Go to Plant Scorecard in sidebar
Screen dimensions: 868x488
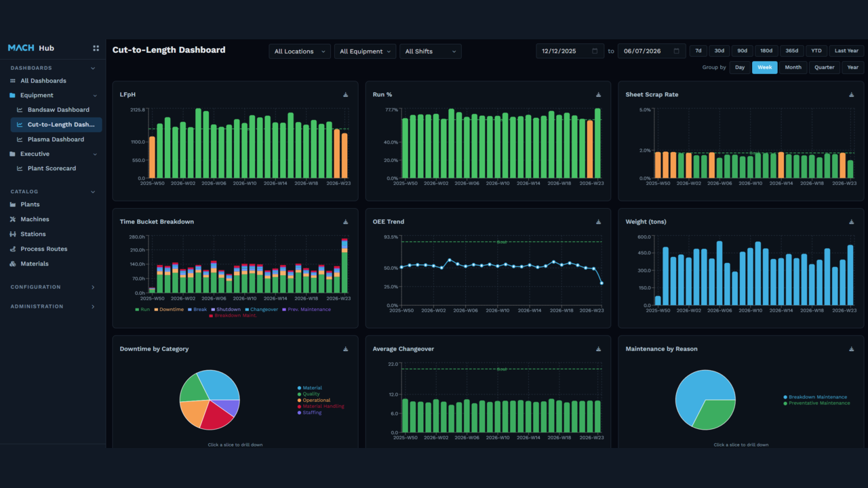pyautogui.click(x=52, y=169)
